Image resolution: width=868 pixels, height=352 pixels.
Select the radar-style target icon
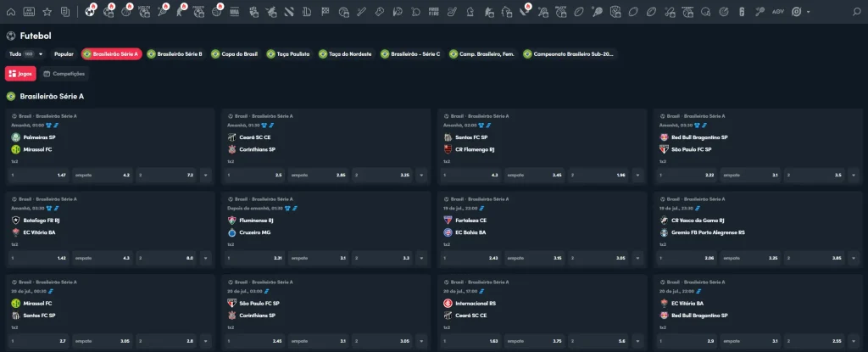pyautogui.click(x=724, y=12)
